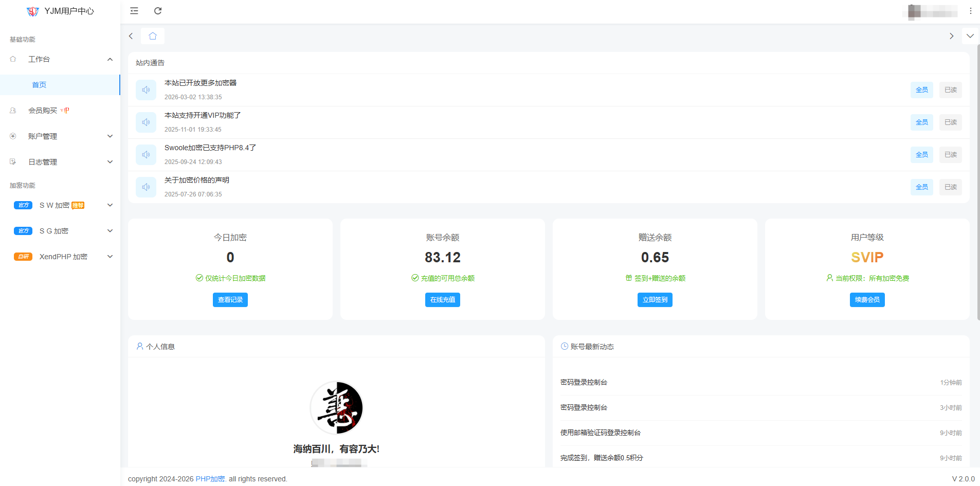Click speaker icon beside Swoole加密 announcement

[x=146, y=155]
